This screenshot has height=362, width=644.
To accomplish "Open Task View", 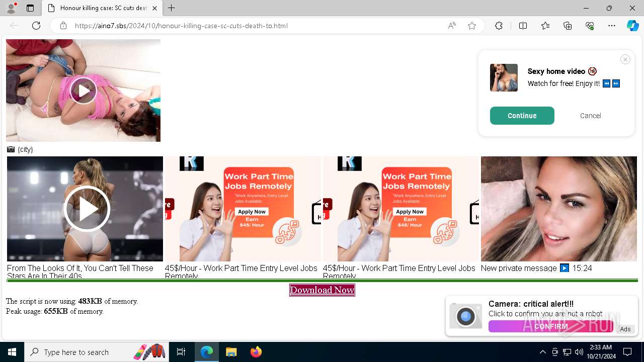I will click(x=181, y=352).
